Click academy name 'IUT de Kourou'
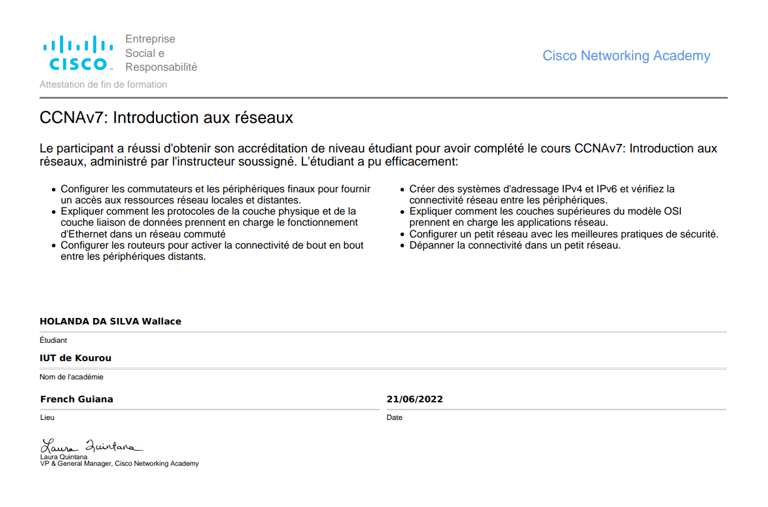The height and width of the screenshot is (507, 768). pos(75,358)
